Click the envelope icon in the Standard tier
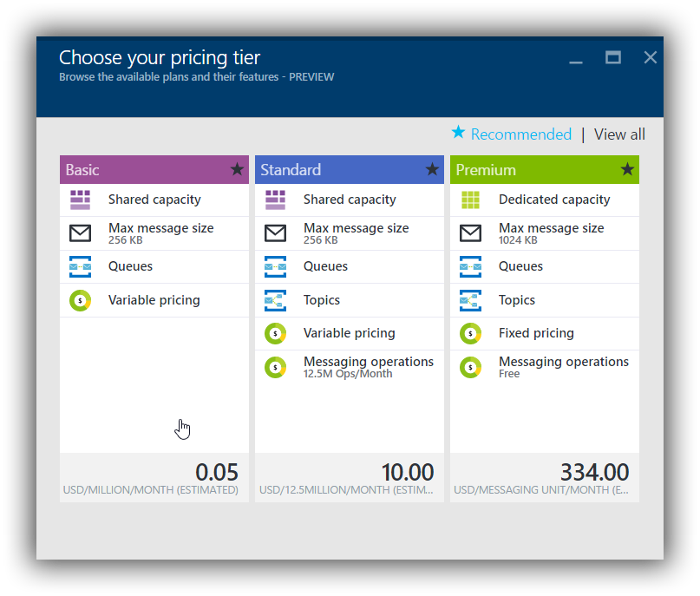Viewport: 700px width, 596px height. coord(276,233)
